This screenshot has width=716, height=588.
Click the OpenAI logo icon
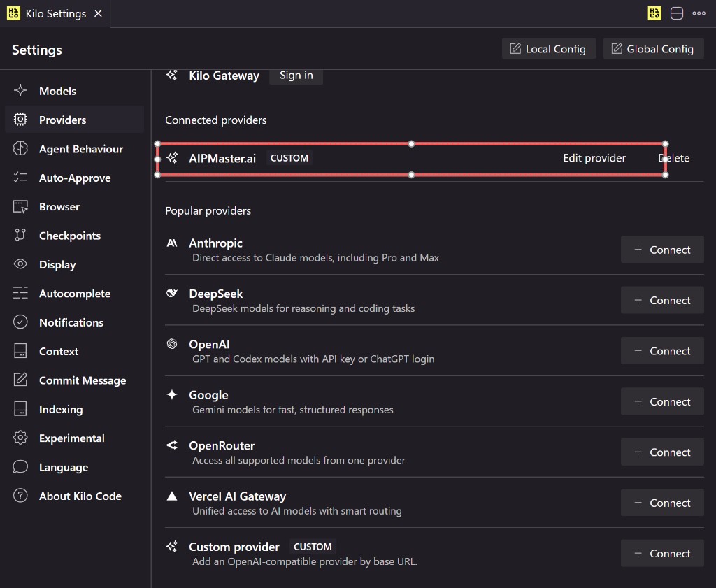(172, 344)
